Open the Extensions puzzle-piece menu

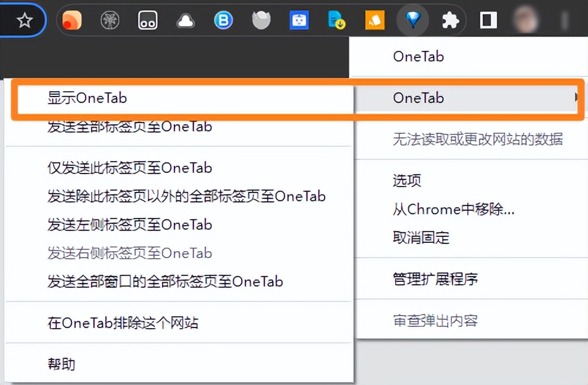point(450,20)
